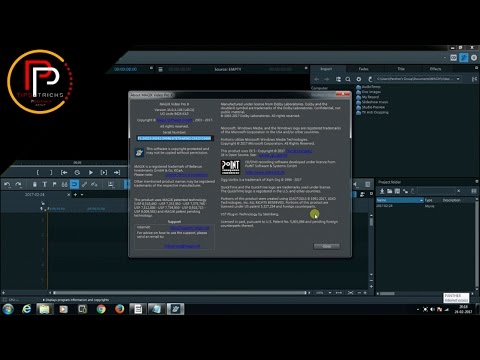Open the Title editor T icon

click(44, 184)
